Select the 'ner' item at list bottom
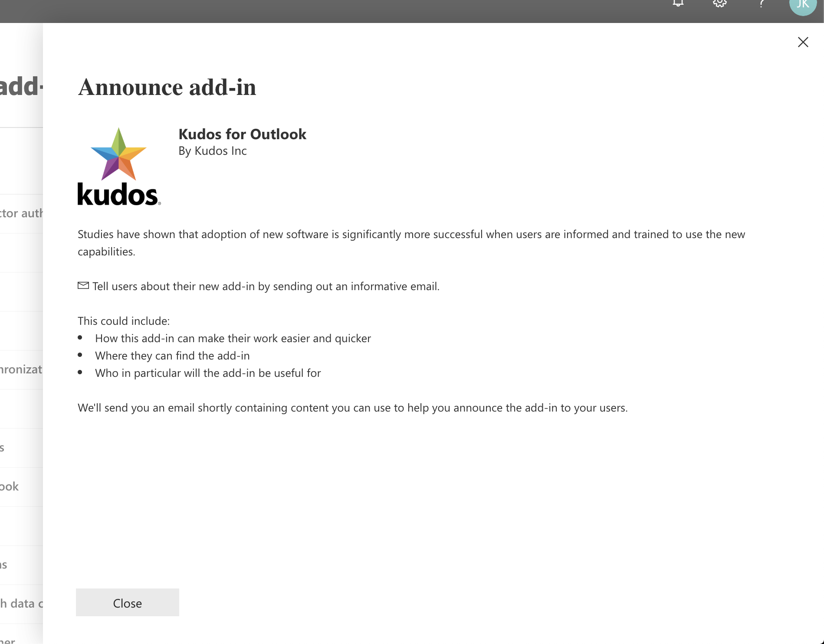Screen dimensions: 824x644 click(8, 641)
